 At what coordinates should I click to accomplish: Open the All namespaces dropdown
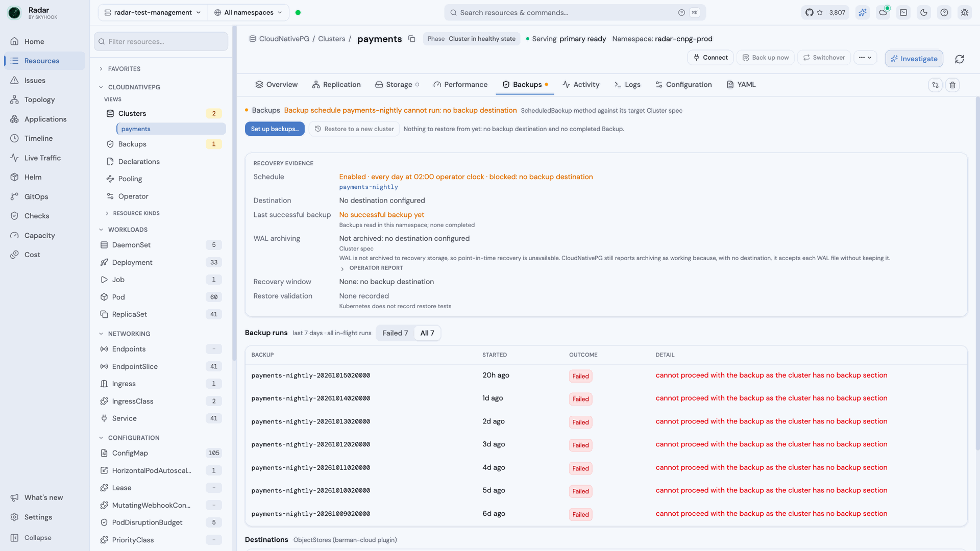pyautogui.click(x=248, y=13)
